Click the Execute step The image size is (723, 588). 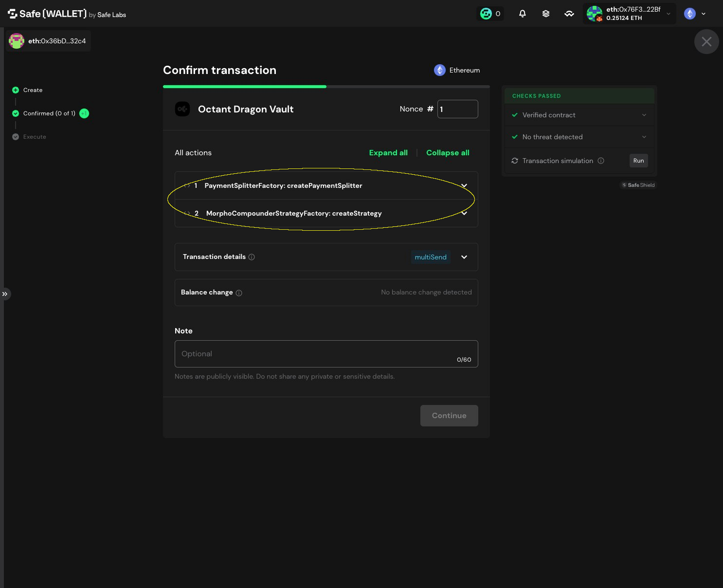tap(29, 137)
